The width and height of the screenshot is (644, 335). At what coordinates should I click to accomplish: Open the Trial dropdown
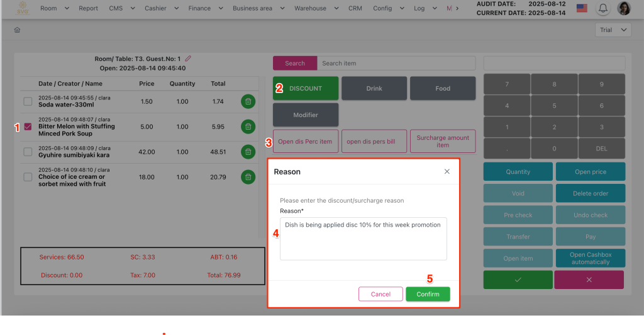pyautogui.click(x=613, y=30)
